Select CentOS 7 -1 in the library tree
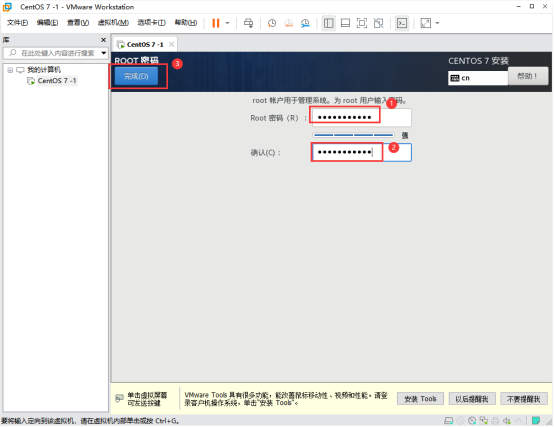 click(x=57, y=81)
